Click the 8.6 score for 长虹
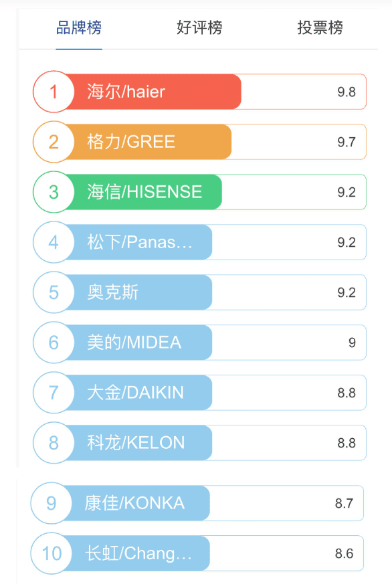The height and width of the screenshot is (584, 392). pyautogui.click(x=344, y=553)
